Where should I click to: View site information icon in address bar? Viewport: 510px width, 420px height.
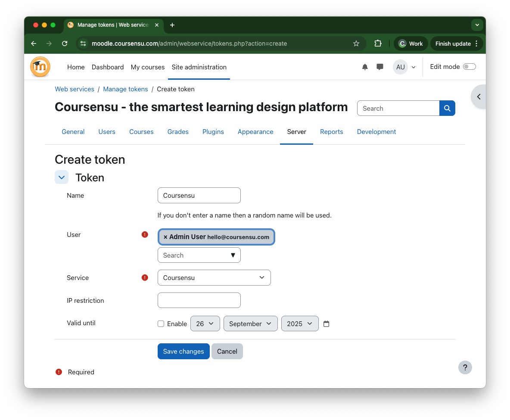tap(83, 44)
